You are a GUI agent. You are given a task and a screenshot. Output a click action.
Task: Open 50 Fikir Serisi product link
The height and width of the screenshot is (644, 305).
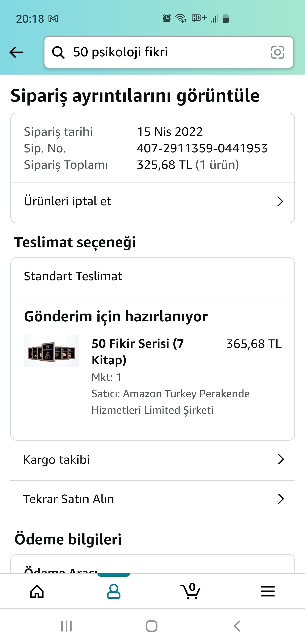click(138, 351)
